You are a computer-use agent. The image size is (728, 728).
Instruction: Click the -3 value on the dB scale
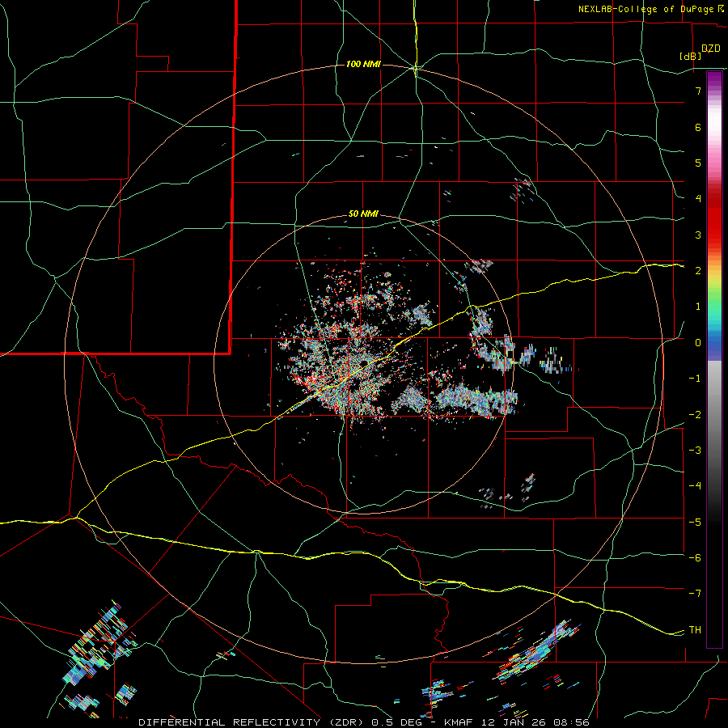[x=695, y=451]
